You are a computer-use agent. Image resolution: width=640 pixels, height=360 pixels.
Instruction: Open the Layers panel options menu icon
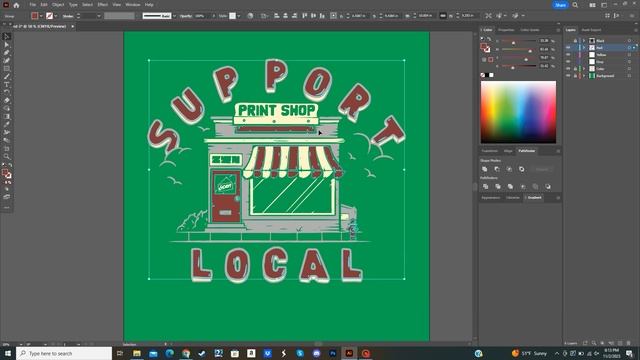tap(636, 30)
